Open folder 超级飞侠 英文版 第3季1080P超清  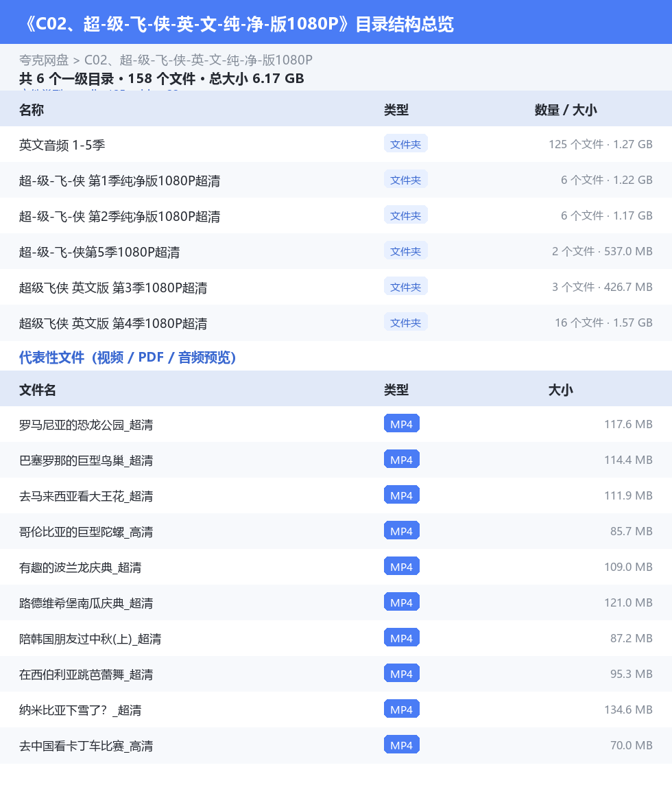336,288
